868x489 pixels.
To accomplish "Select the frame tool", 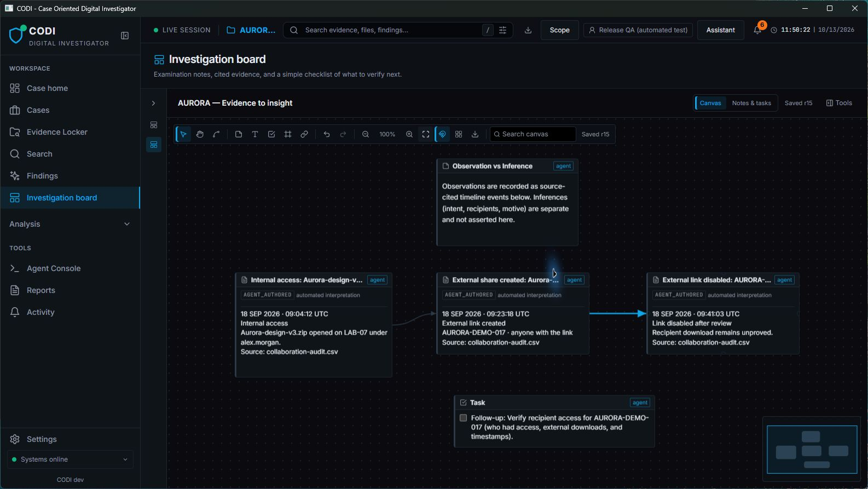I will pyautogui.click(x=288, y=134).
